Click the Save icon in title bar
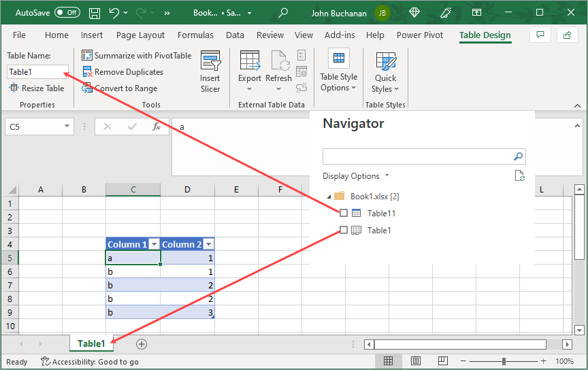 (95, 13)
